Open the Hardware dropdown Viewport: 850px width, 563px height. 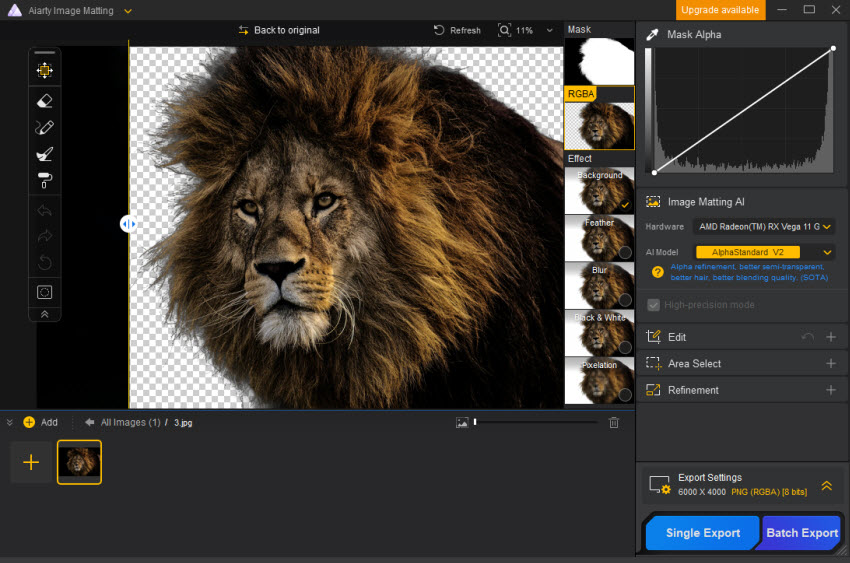[x=764, y=227]
